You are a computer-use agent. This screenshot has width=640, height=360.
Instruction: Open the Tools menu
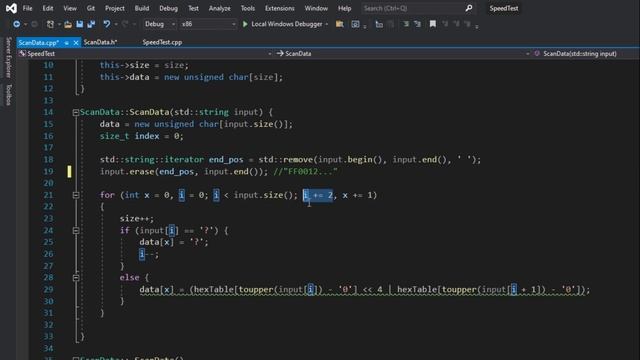247,8
